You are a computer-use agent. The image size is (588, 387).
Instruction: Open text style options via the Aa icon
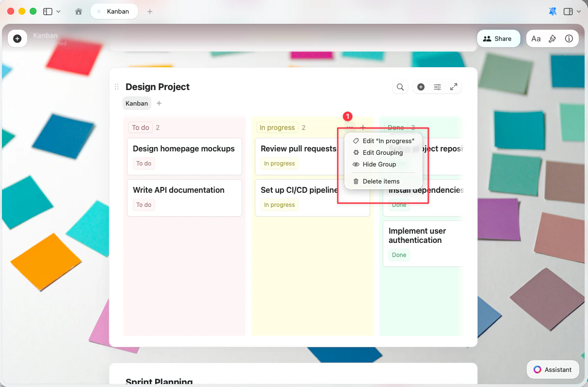pos(536,38)
